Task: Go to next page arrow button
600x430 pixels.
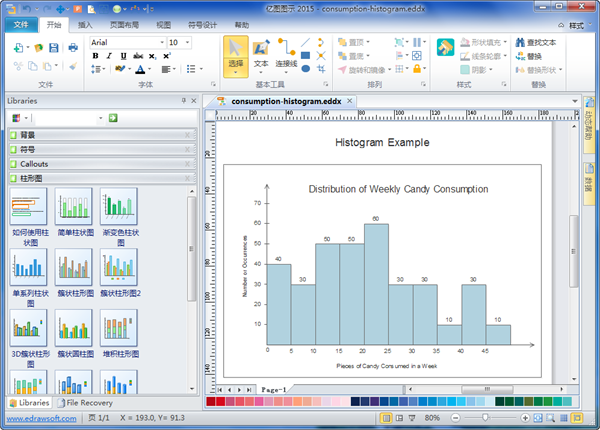Action: 240,389
